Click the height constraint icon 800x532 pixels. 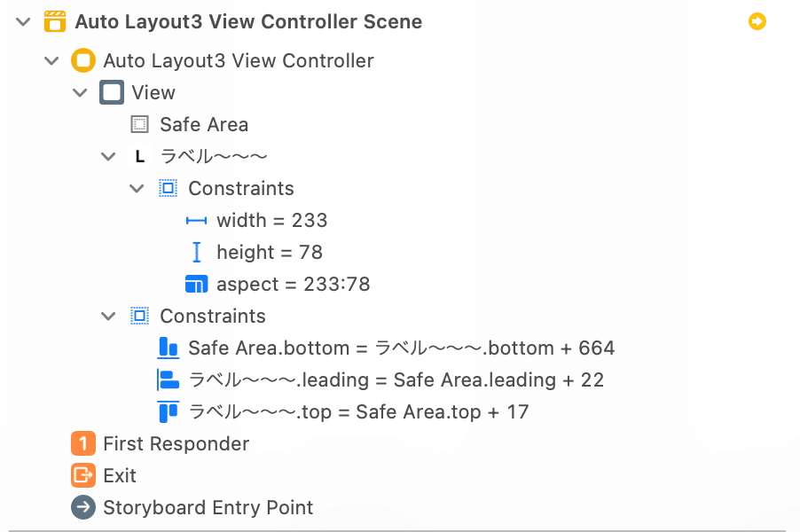coord(196,252)
